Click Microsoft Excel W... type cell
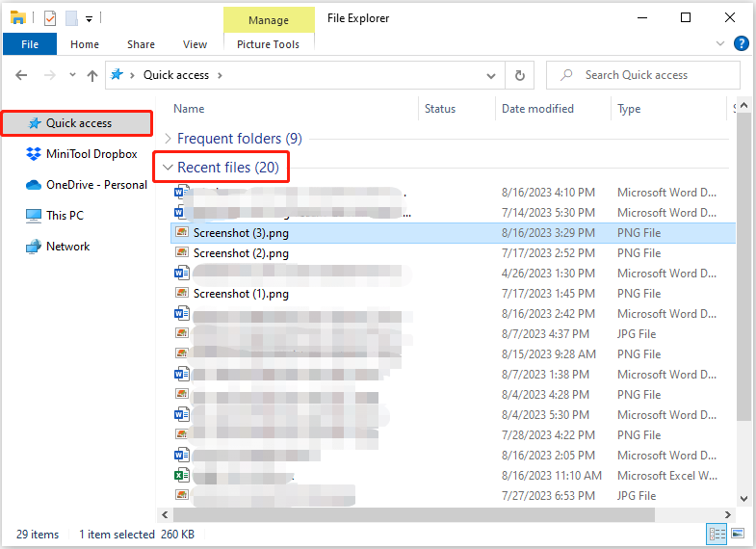 (667, 476)
